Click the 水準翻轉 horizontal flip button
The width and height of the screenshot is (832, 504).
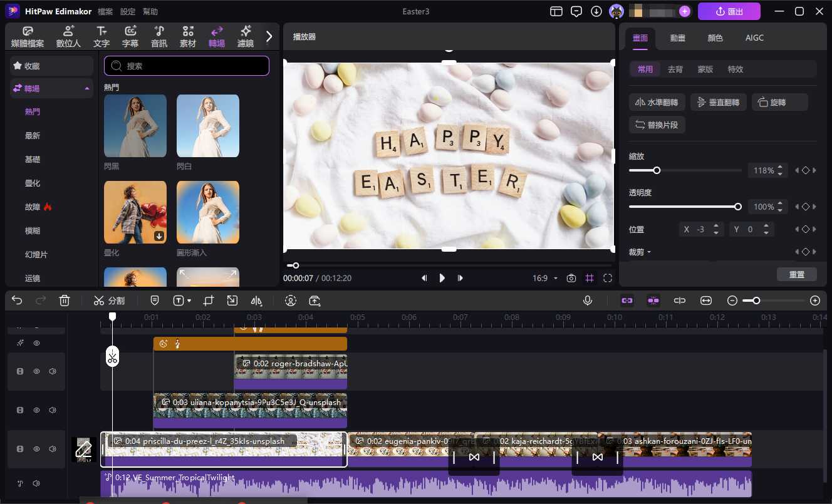(x=657, y=103)
